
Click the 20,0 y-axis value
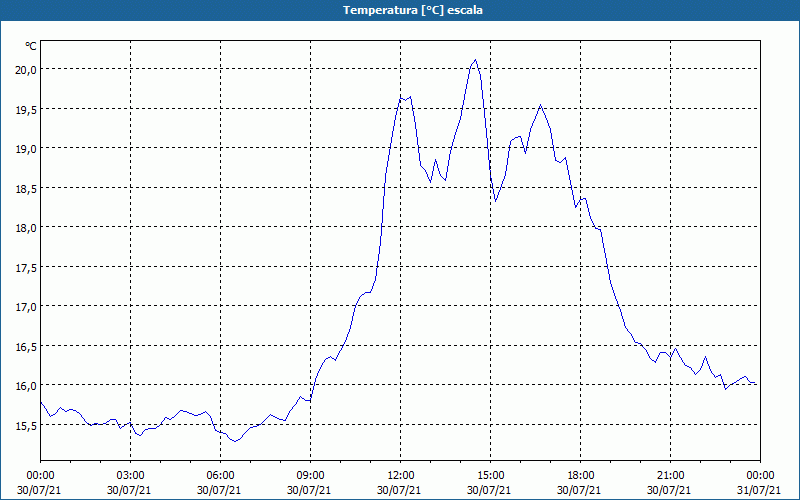(25, 70)
